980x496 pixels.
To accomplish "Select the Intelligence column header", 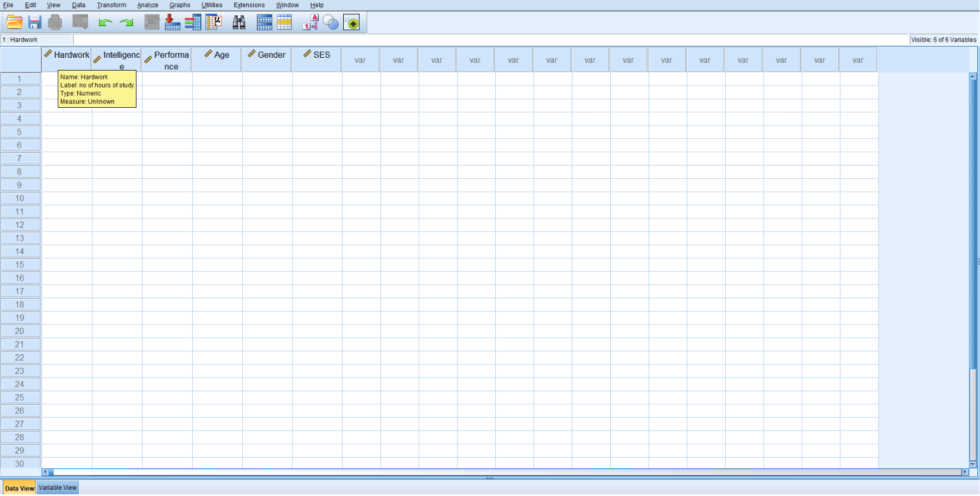I will coord(117,59).
